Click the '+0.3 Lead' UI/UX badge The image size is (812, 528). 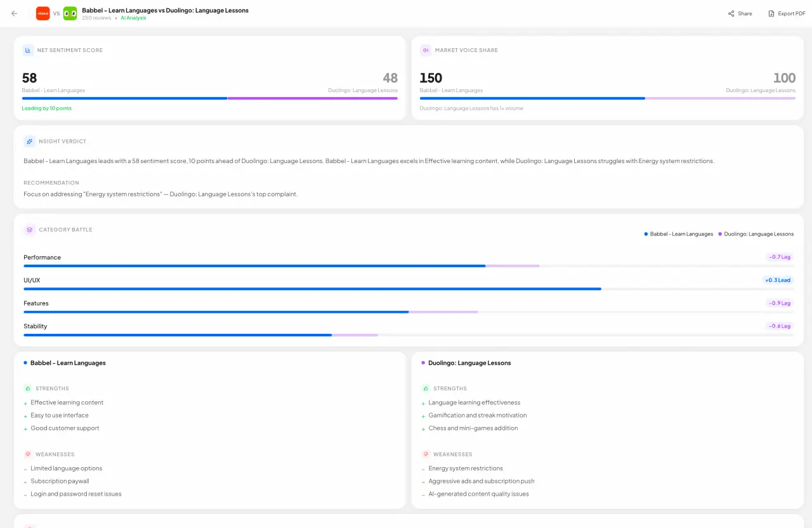778,280
